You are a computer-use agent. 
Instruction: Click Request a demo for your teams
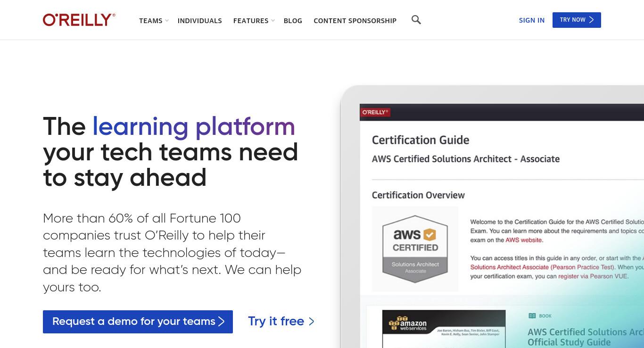point(138,322)
